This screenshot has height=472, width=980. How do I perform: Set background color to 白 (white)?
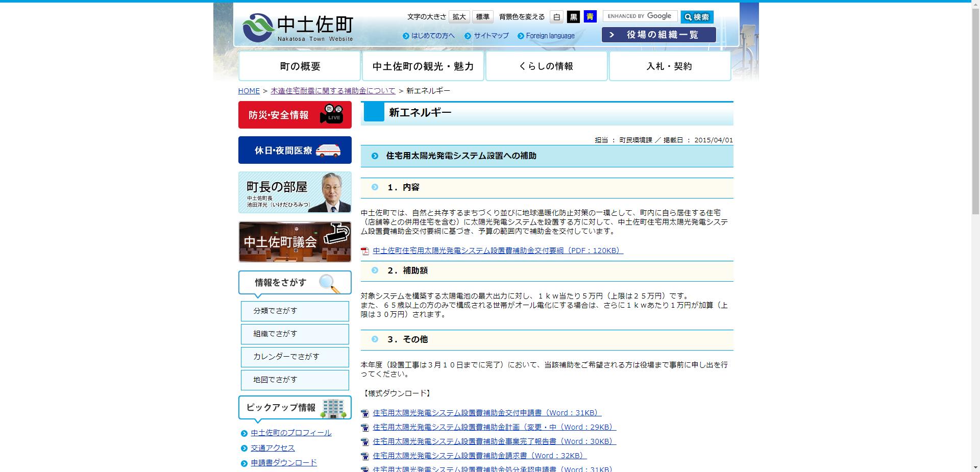556,16
